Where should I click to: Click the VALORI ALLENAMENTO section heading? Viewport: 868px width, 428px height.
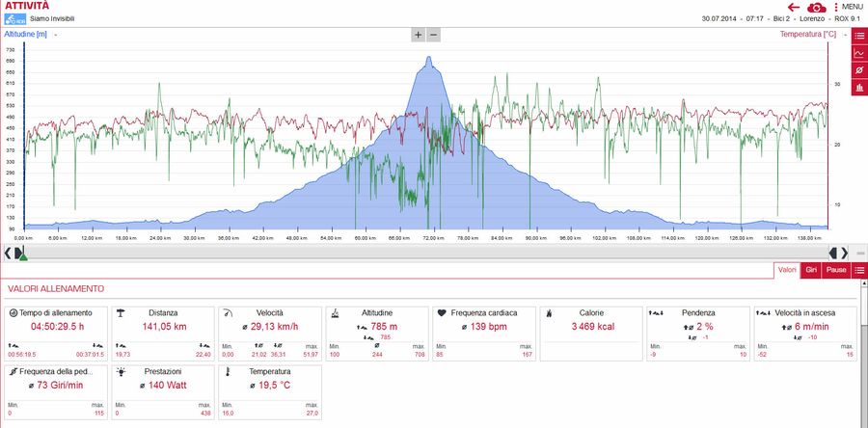tap(56, 288)
